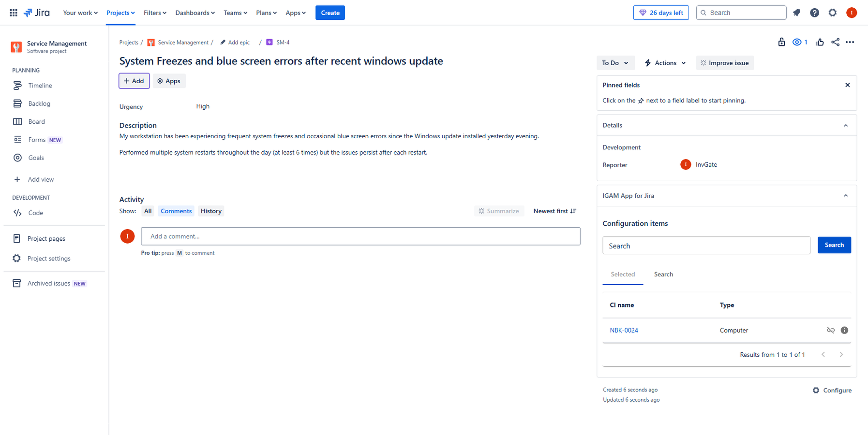Screen dimensions: 868x435
Task: Open the settings gear in top bar
Action: pyautogui.click(x=833, y=13)
